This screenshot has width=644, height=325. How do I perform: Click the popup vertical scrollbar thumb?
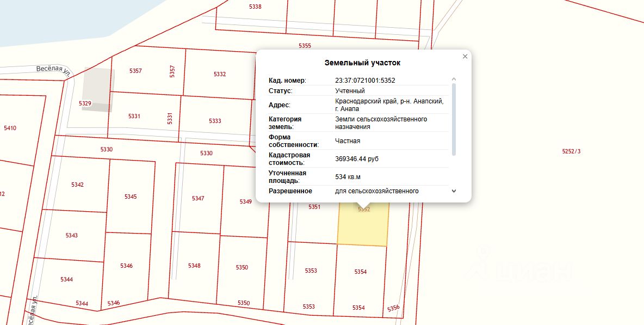(x=454, y=120)
